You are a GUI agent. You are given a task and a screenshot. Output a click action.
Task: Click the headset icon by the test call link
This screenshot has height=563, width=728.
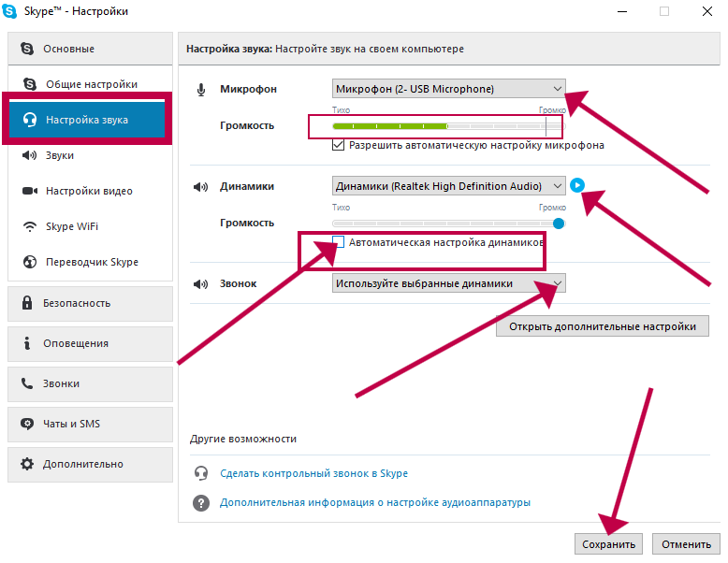pyautogui.click(x=201, y=473)
